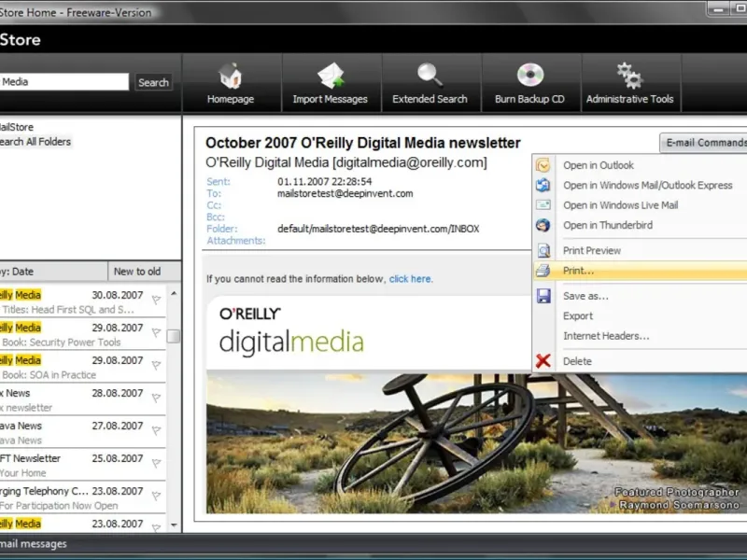Choose Open in Windows Mail/Outlook Express
Screen dimensions: 747x560
[x=648, y=185]
